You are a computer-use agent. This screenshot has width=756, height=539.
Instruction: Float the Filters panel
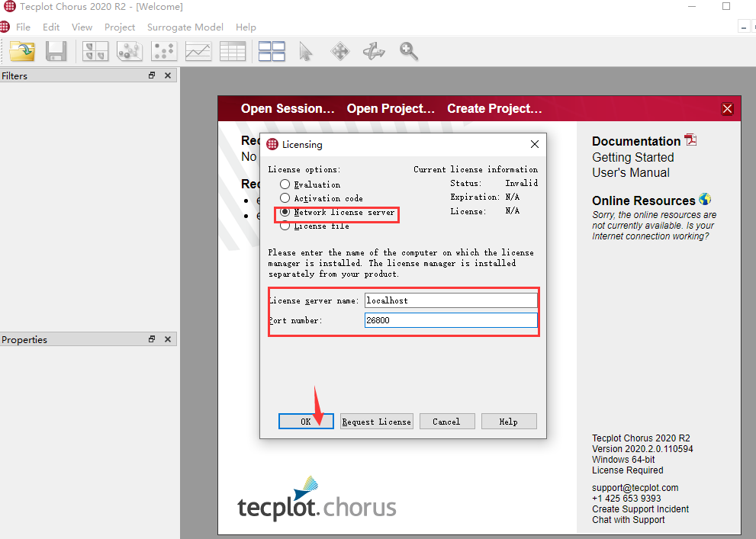pyautogui.click(x=152, y=75)
